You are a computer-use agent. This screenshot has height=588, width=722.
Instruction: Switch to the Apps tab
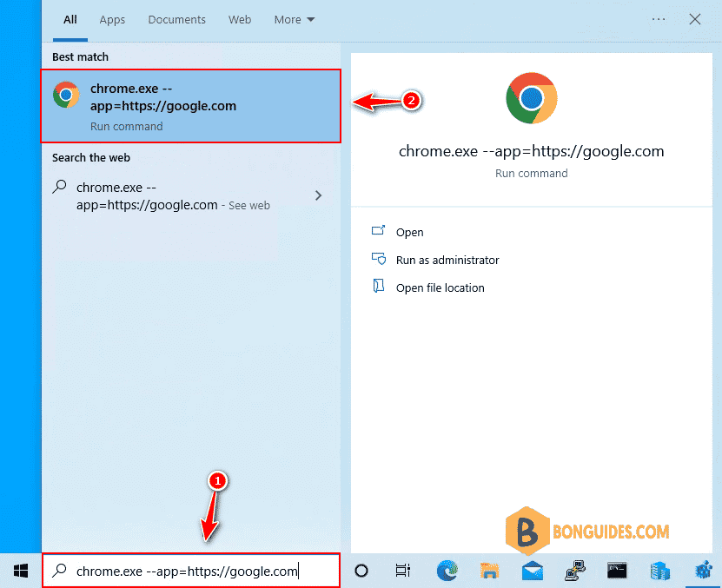point(112,19)
